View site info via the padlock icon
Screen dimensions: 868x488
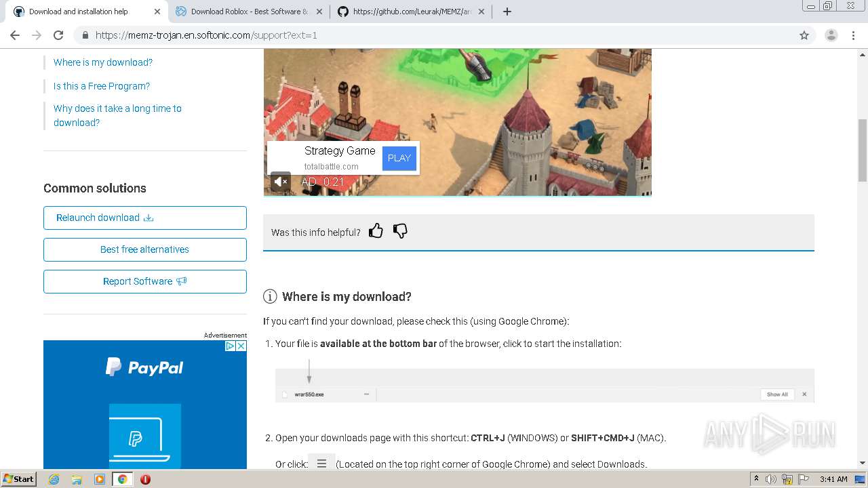[x=85, y=35]
